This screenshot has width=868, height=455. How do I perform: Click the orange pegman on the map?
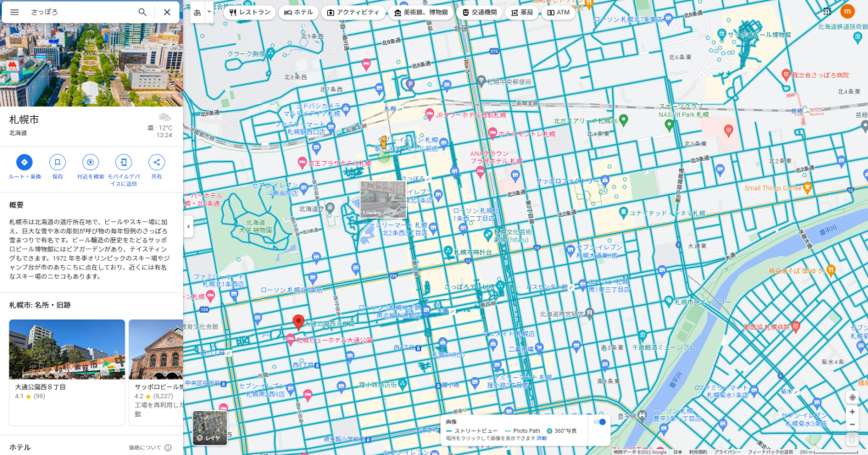[x=383, y=143]
